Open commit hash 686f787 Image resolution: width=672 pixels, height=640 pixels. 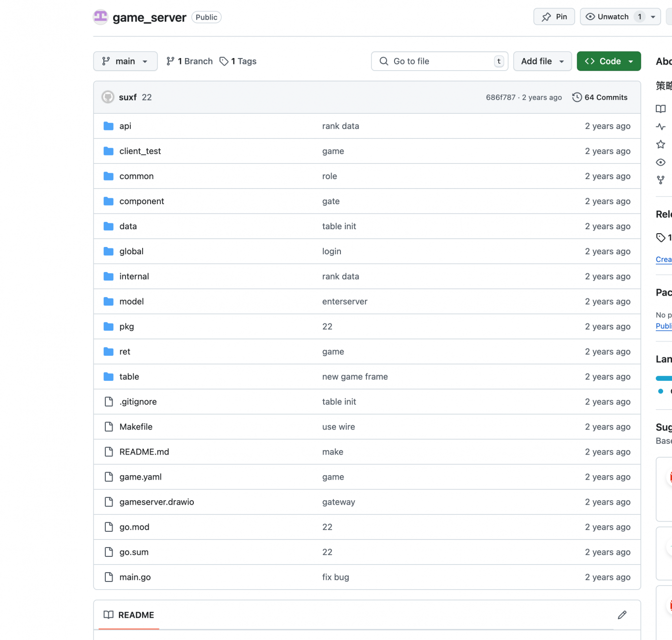(x=501, y=97)
